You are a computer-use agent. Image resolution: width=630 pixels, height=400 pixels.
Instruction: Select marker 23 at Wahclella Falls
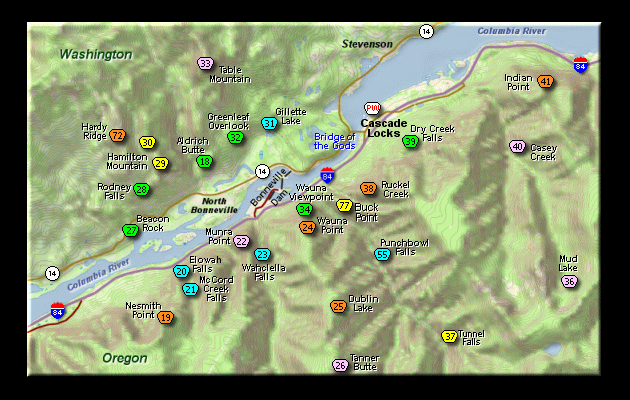tap(262, 254)
